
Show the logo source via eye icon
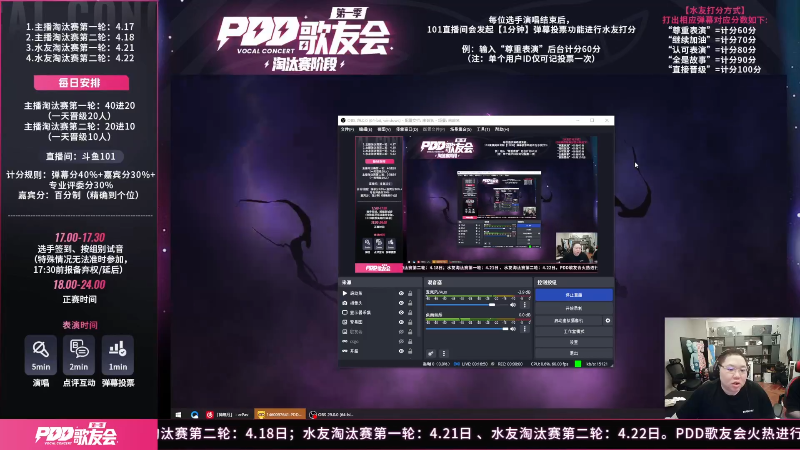coord(401,341)
